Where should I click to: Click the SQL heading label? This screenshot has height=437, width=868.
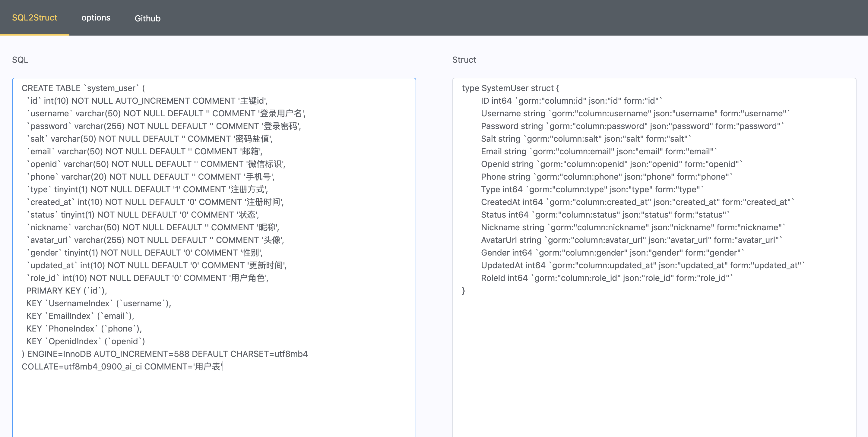click(x=20, y=60)
